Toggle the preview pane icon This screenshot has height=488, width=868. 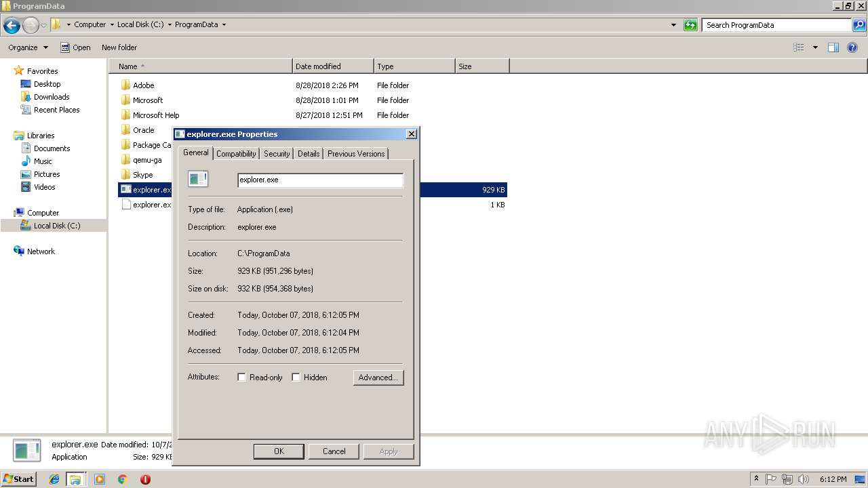point(833,47)
